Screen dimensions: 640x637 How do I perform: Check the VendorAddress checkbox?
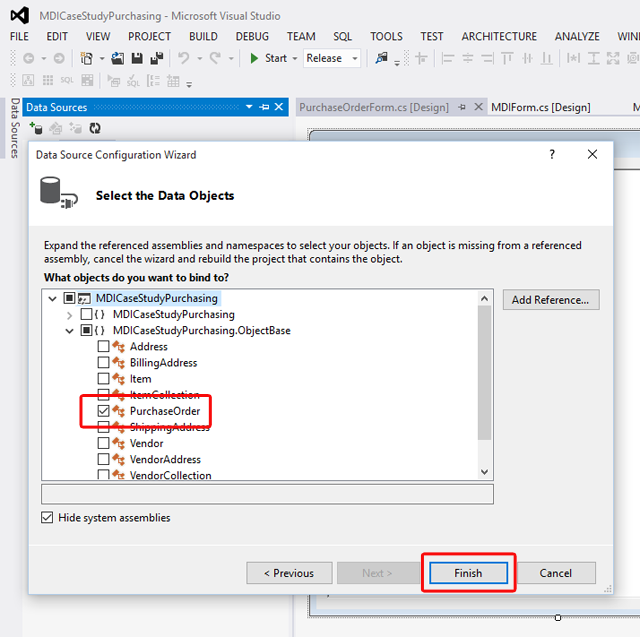pos(103,459)
